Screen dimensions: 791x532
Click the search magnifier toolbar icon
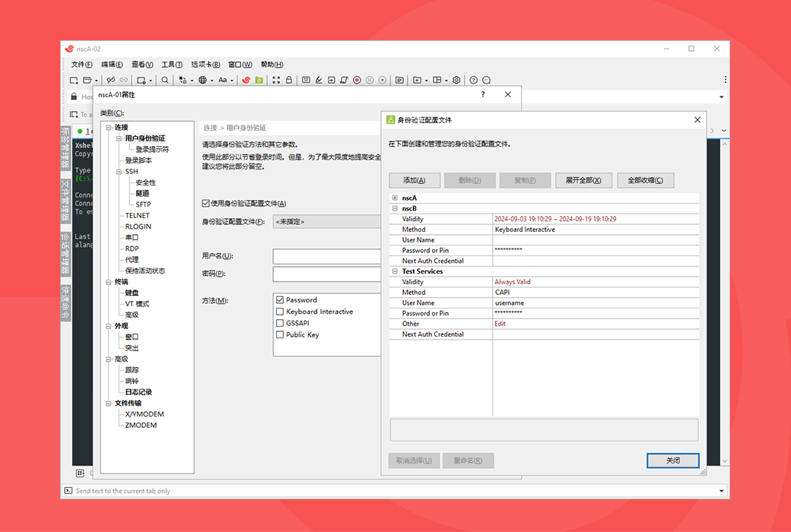click(x=165, y=80)
